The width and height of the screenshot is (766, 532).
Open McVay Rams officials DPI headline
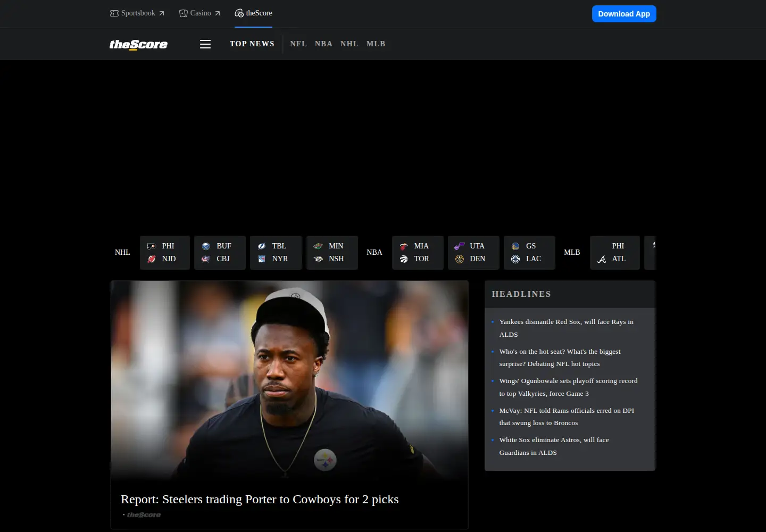tap(567, 417)
